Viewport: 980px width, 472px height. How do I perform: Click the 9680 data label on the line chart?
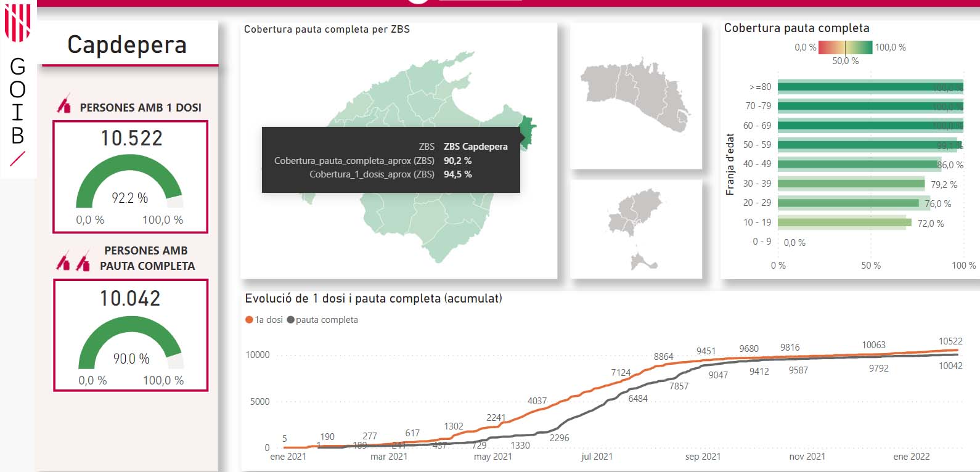(x=749, y=349)
